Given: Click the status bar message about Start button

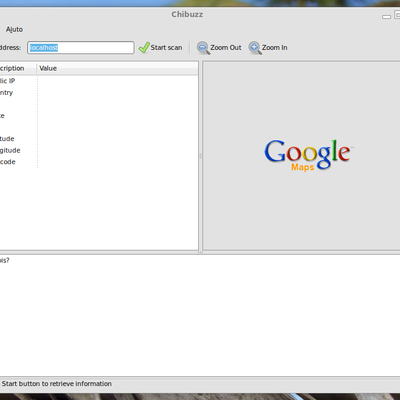Looking at the screenshot, I should point(56,384).
